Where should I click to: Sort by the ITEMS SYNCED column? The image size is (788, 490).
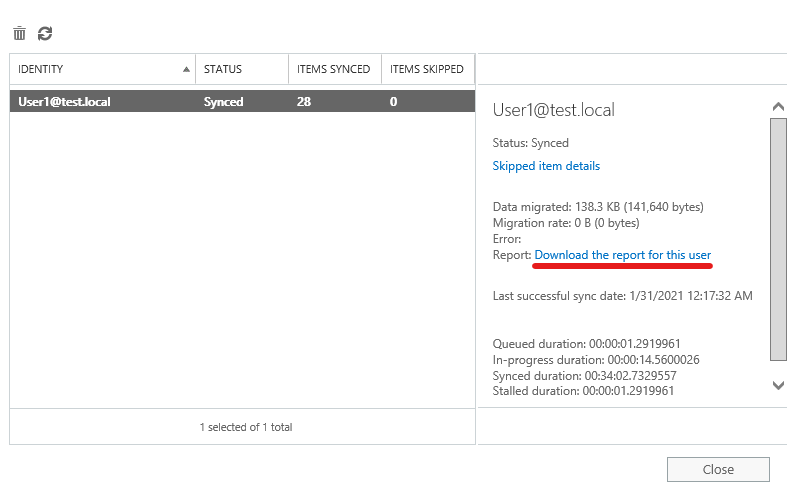pyautogui.click(x=335, y=69)
